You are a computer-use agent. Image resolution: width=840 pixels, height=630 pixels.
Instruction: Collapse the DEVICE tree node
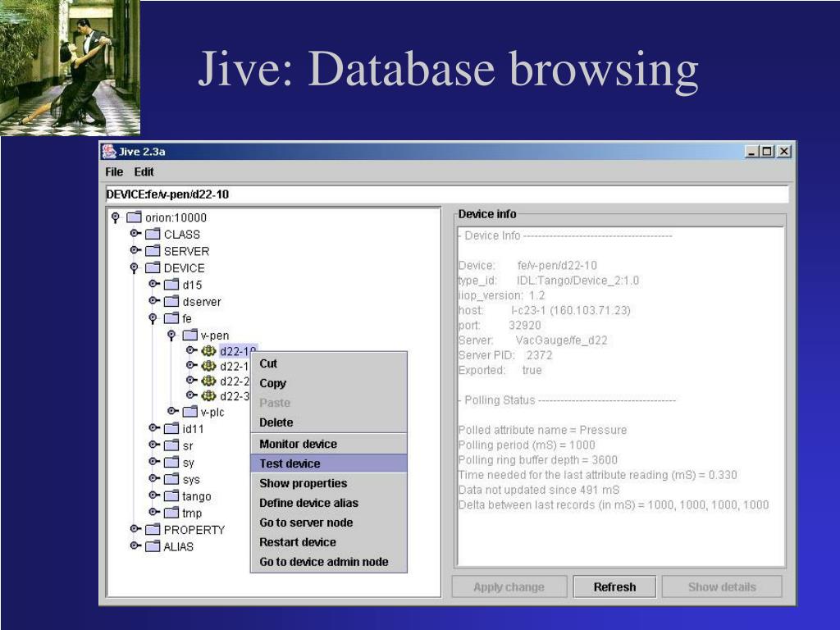tap(134, 268)
